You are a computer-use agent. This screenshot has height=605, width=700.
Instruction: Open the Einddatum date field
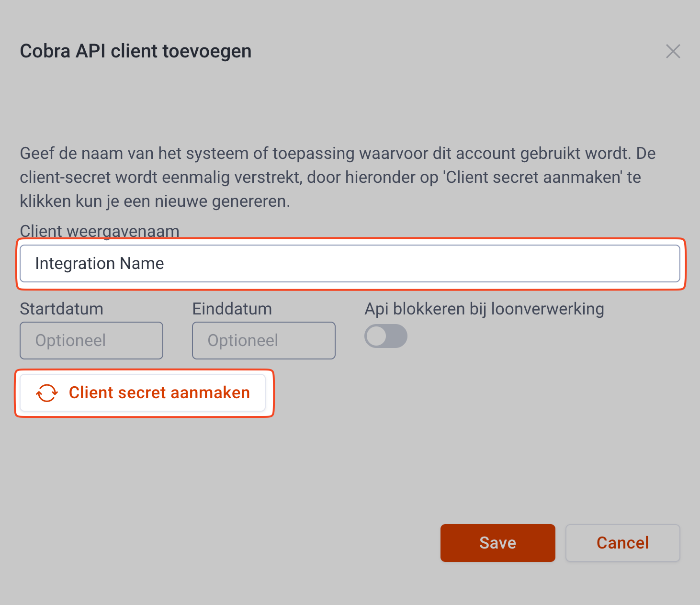pyautogui.click(x=264, y=340)
